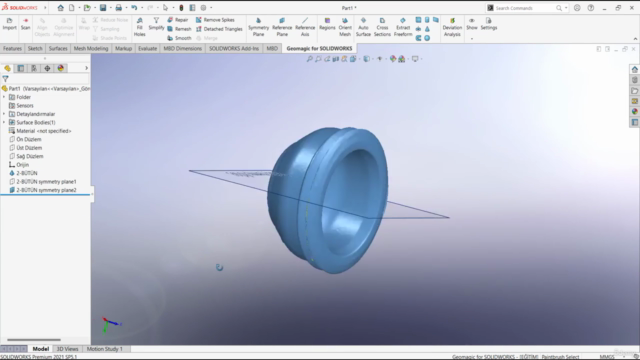Click Zoom to Fit in view toolbar
640x360 pixels.
[x=309, y=59]
